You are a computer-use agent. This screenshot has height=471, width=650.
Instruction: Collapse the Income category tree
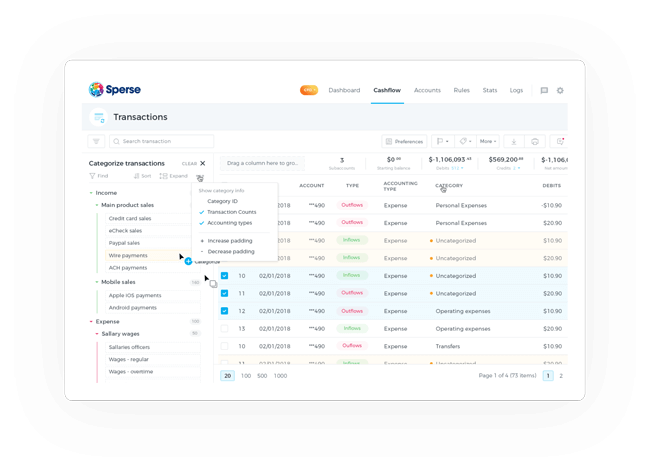[91, 193]
